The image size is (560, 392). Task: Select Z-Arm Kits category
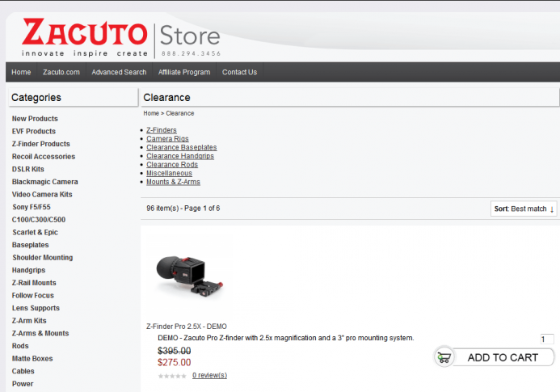click(29, 321)
